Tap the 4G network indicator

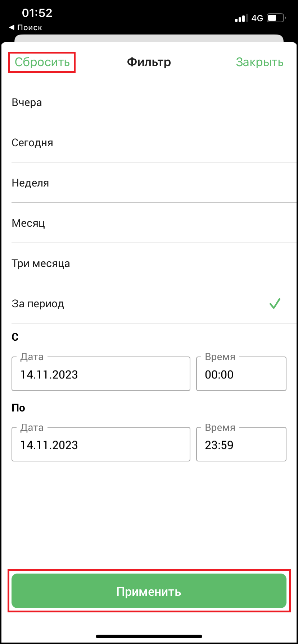257,18
